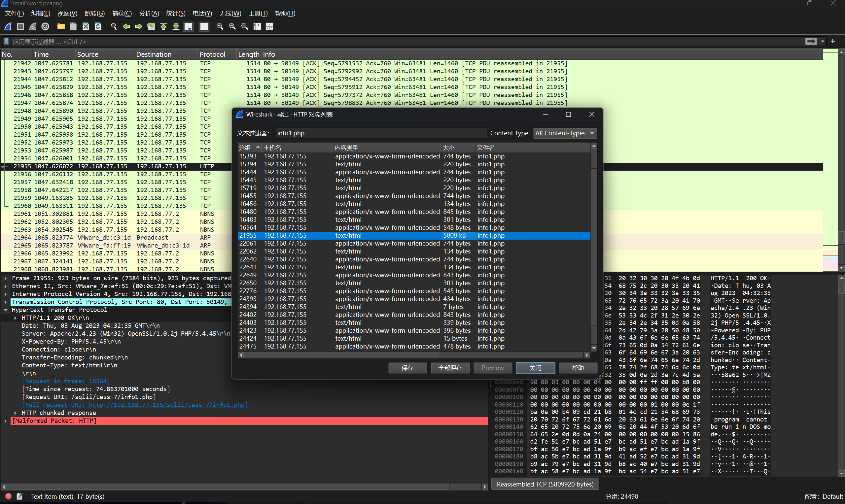Click the go to first packet icon
This screenshot has width=845, height=504.
(163, 26)
